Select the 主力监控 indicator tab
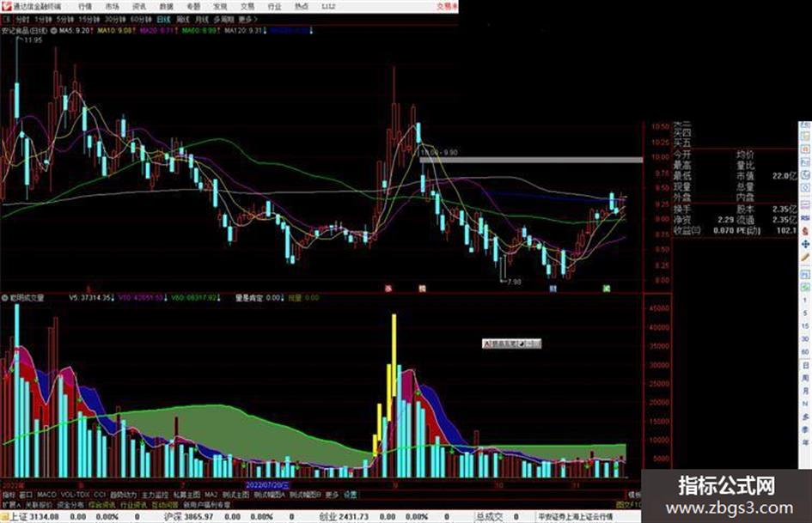The height and width of the screenshot is (523, 812). [155, 495]
